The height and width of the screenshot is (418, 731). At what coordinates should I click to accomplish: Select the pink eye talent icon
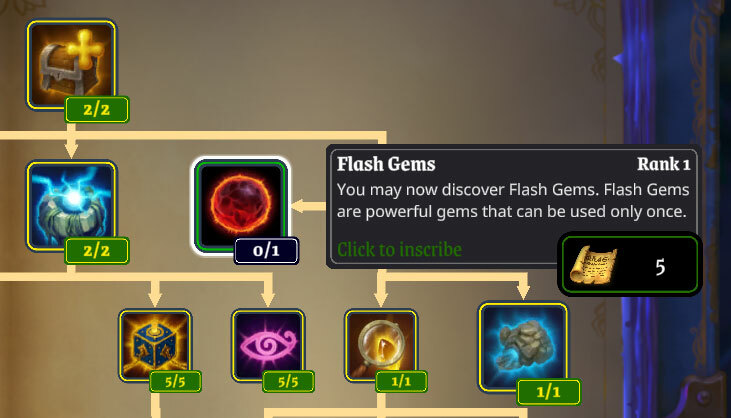click(x=268, y=345)
